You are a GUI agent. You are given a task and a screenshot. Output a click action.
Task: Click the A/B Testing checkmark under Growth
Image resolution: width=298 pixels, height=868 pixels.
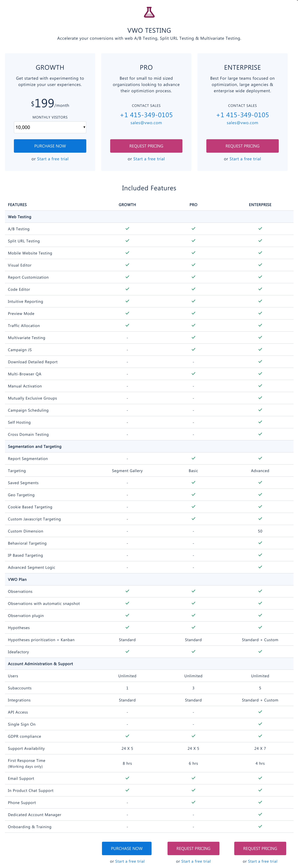[x=127, y=228]
